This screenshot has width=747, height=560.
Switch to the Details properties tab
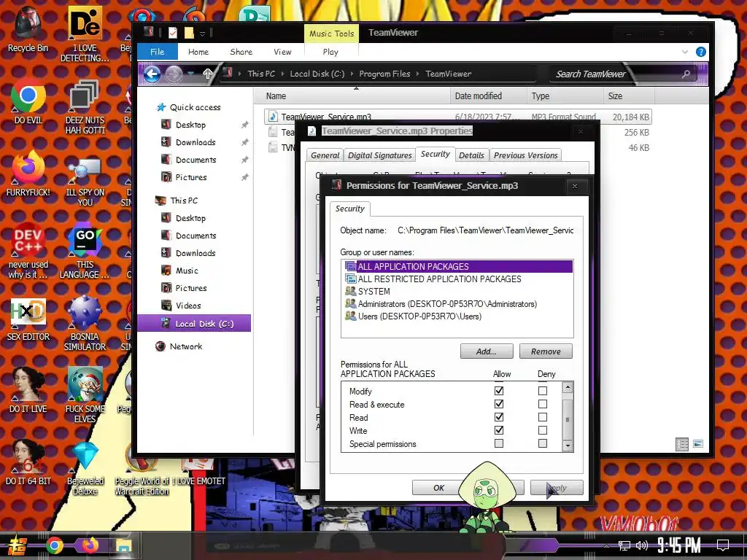[471, 155]
